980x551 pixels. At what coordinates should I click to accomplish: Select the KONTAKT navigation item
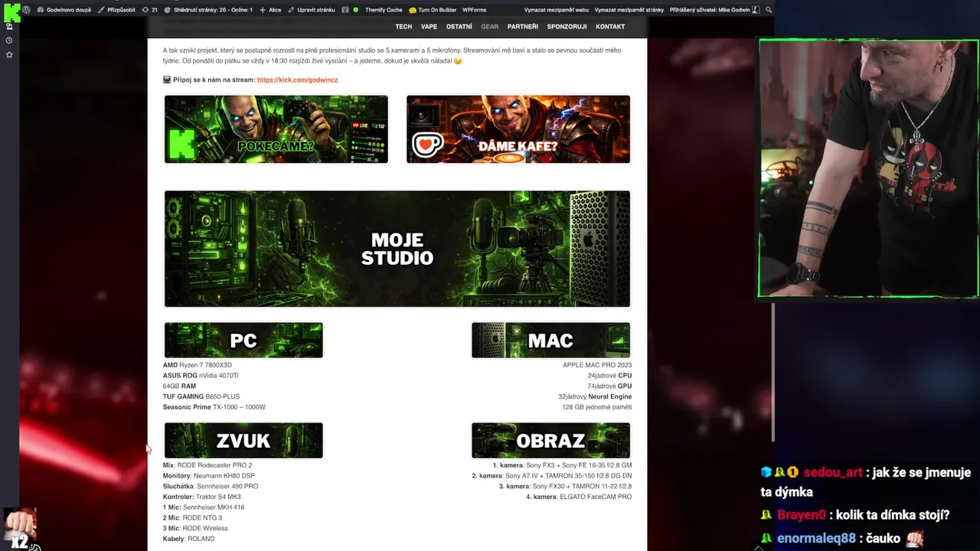point(610,27)
